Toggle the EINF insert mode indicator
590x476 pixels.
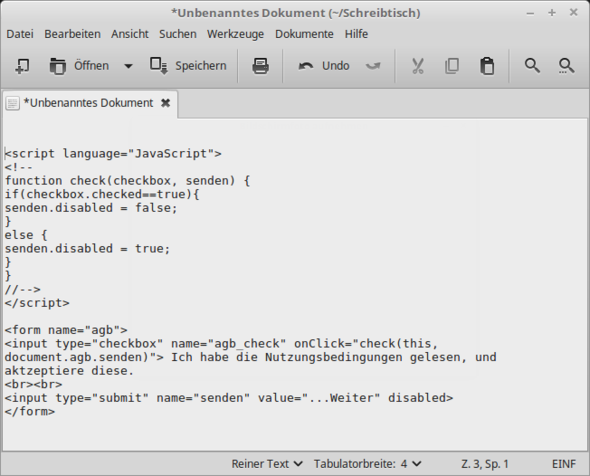564,464
